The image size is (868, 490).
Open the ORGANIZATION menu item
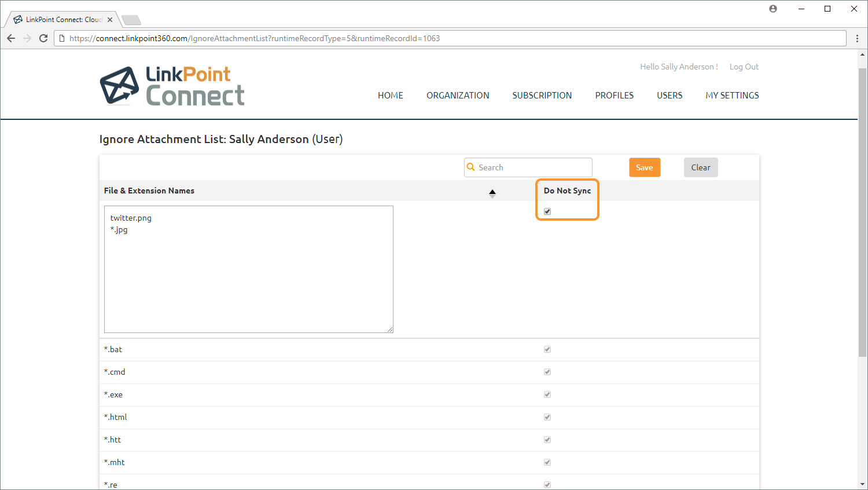pyautogui.click(x=458, y=96)
